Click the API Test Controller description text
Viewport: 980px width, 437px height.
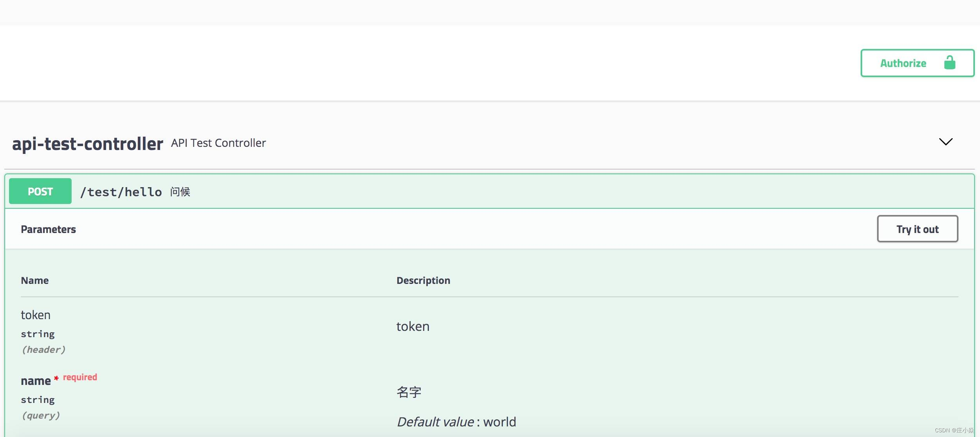click(218, 143)
